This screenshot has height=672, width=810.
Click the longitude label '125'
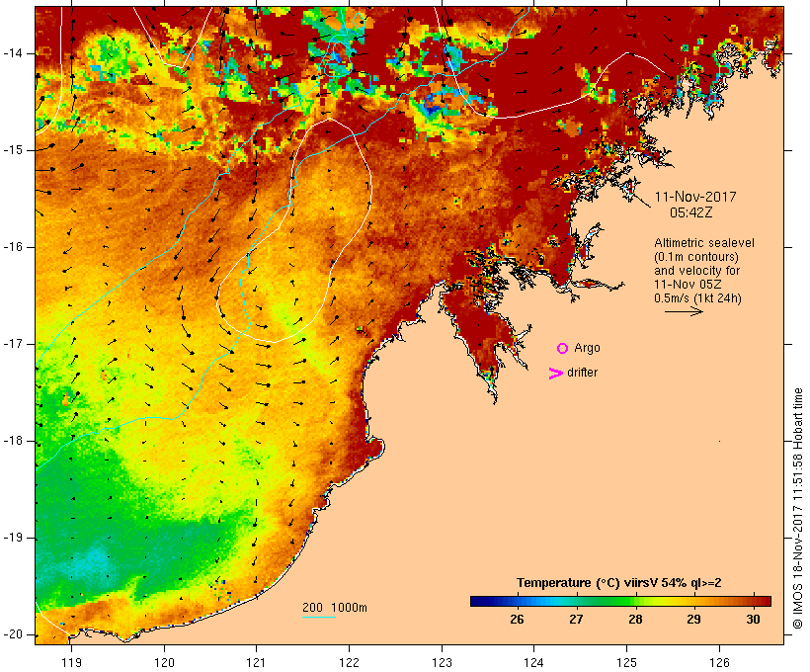pos(626,663)
